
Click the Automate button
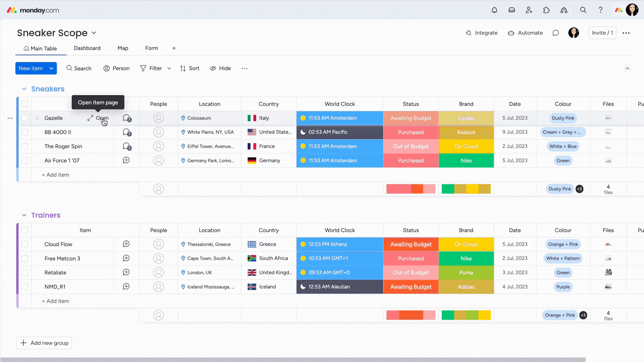pos(525,33)
